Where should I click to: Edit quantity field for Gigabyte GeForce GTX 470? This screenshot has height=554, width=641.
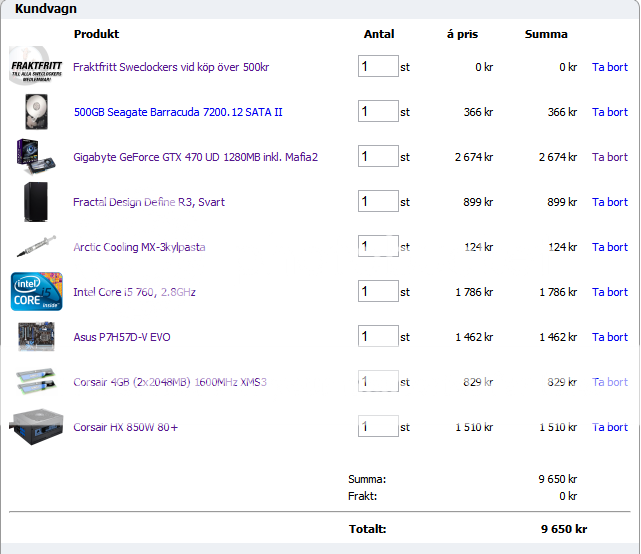[378, 157]
